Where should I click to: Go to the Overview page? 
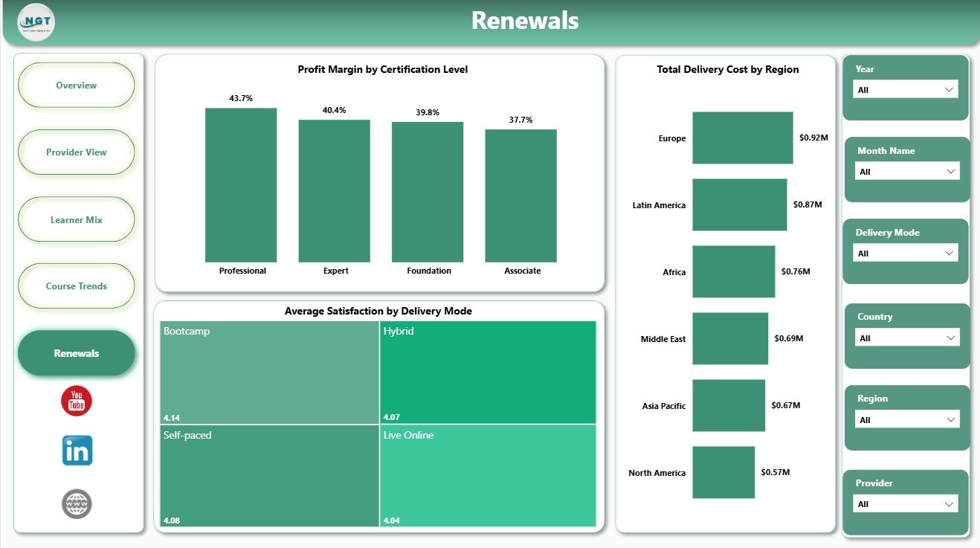77,86
